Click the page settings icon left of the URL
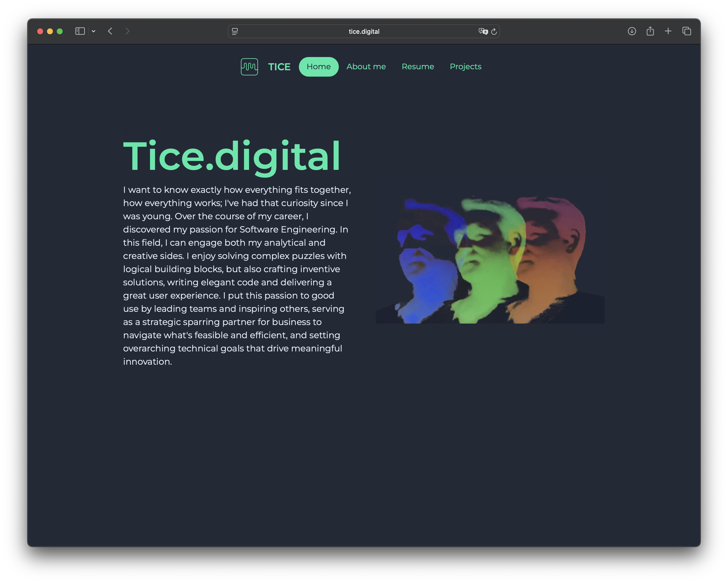This screenshot has width=728, height=583. (235, 31)
